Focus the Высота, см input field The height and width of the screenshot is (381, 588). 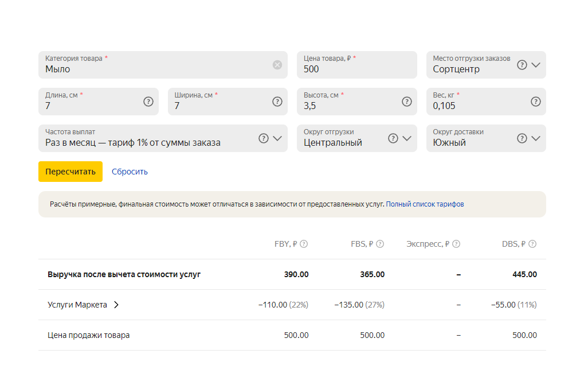pos(356,102)
